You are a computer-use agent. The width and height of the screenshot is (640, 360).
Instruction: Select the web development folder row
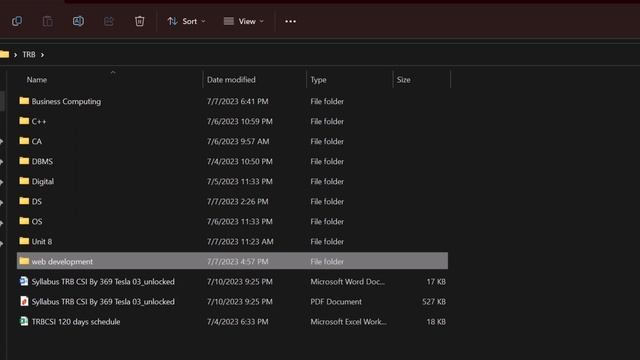coord(232,261)
